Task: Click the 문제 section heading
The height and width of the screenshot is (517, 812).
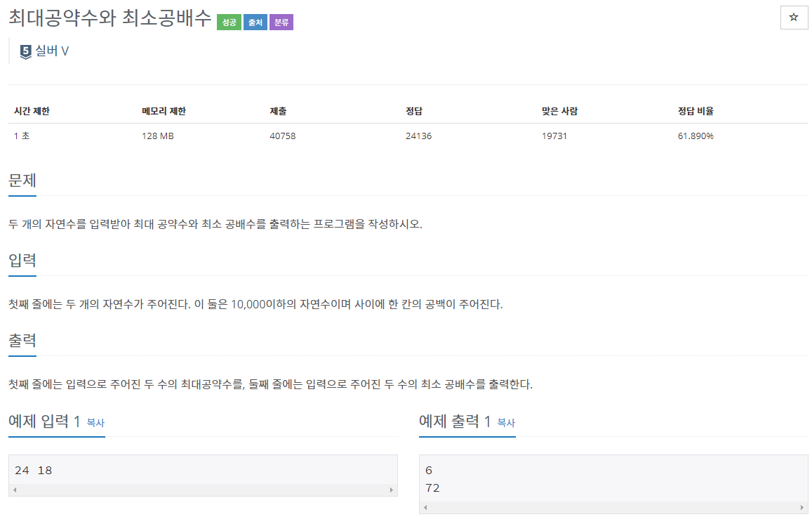Action: [22, 181]
